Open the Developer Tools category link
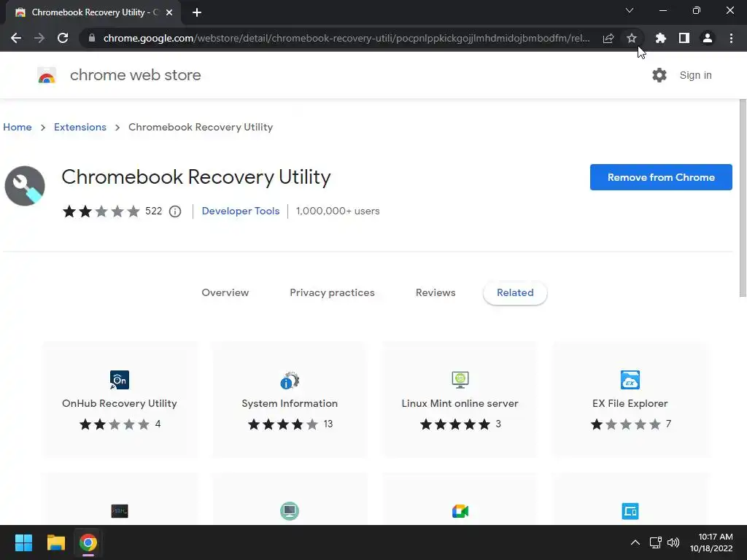The width and height of the screenshot is (747, 560). click(241, 211)
